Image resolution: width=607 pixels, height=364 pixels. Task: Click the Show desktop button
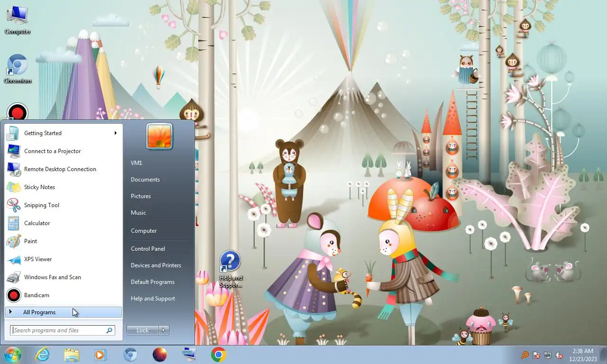[x=603, y=355]
